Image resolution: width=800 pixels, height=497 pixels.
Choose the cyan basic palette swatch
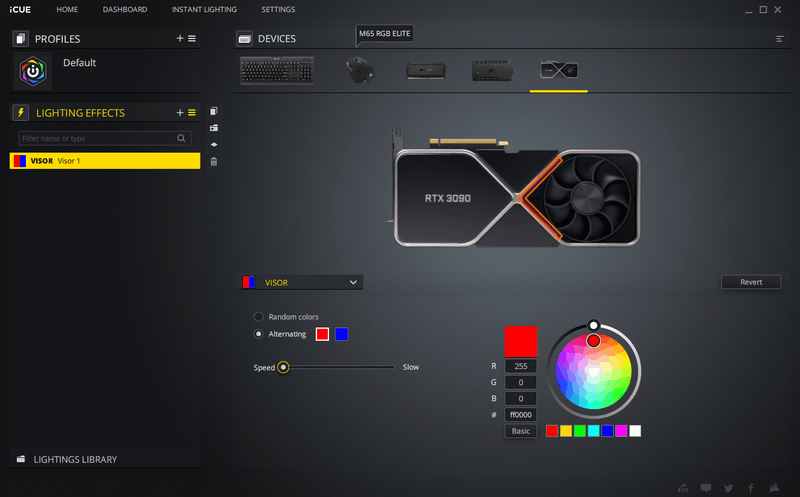[x=593, y=431]
